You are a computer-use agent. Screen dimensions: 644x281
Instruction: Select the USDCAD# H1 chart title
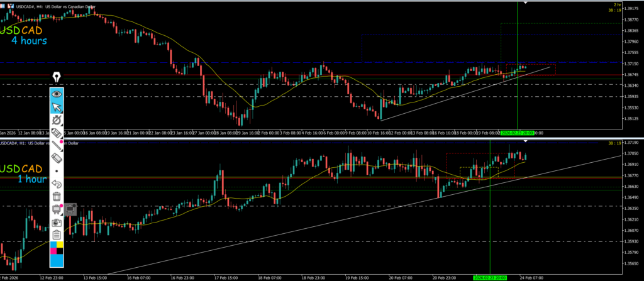(38, 143)
